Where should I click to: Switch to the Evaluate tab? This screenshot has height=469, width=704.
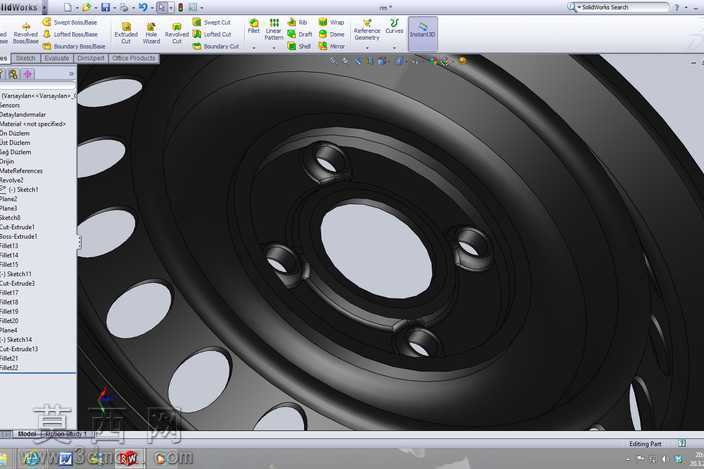click(x=57, y=58)
